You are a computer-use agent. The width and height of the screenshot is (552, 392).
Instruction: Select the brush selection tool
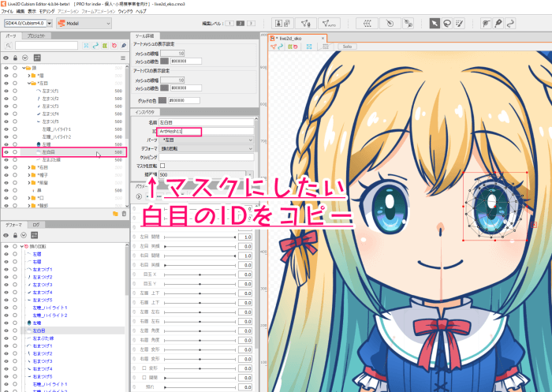pyautogui.click(x=459, y=23)
